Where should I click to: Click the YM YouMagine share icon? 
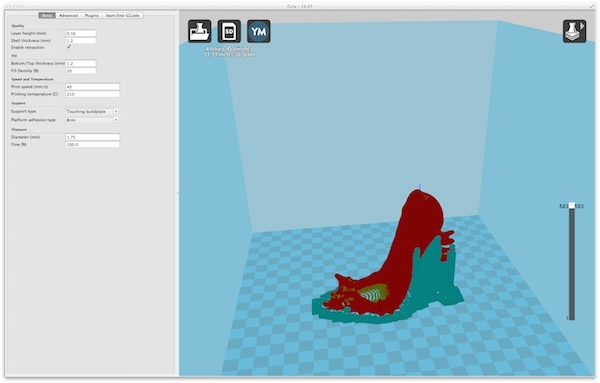pos(259,31)
